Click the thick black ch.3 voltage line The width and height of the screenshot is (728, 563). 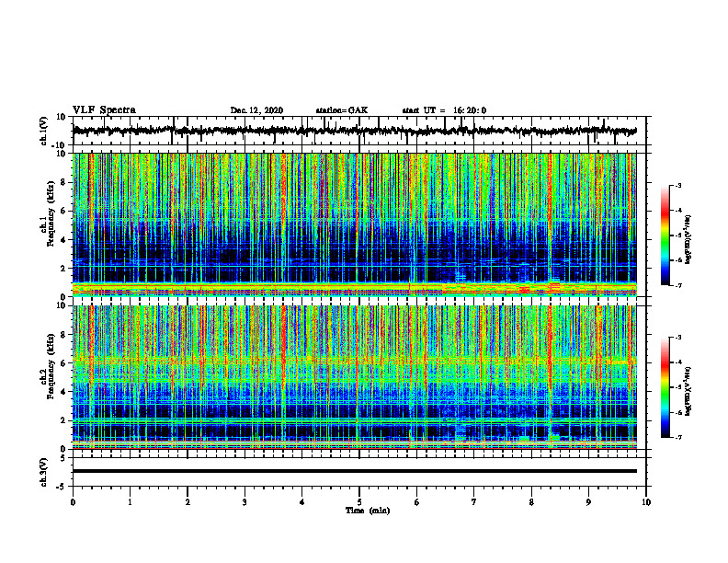coord(355,471)
